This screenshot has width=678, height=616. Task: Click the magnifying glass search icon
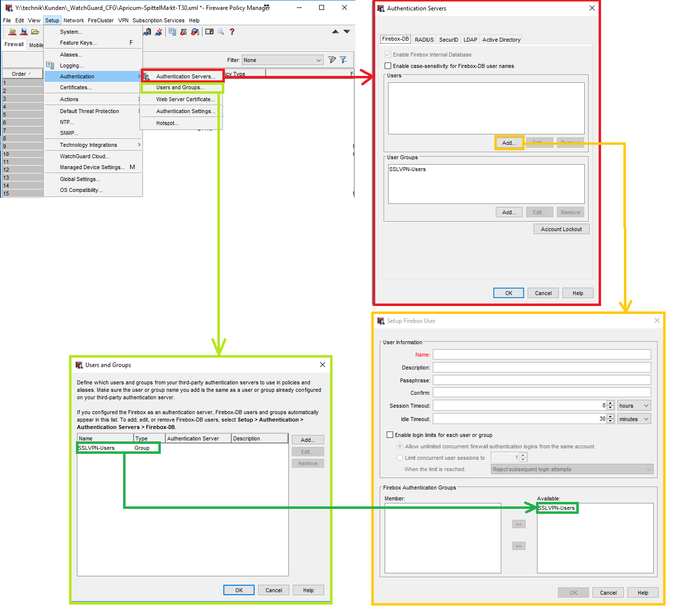[x=221, y=32]
